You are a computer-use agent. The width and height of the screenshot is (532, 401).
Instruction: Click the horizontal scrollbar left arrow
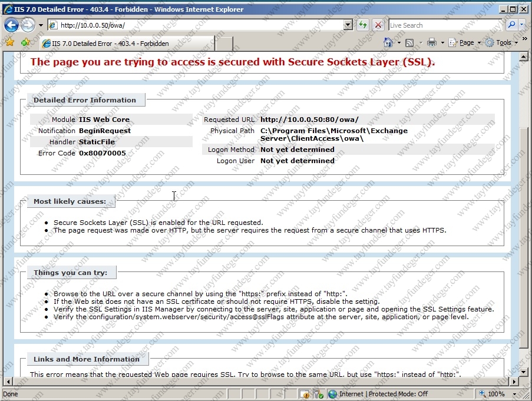coord(8,382)
